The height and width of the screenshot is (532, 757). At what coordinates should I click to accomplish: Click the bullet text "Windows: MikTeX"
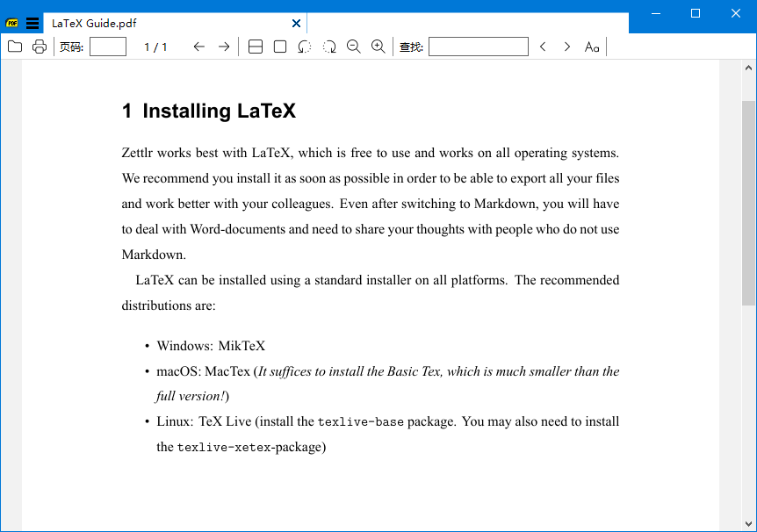coord(211,346)
